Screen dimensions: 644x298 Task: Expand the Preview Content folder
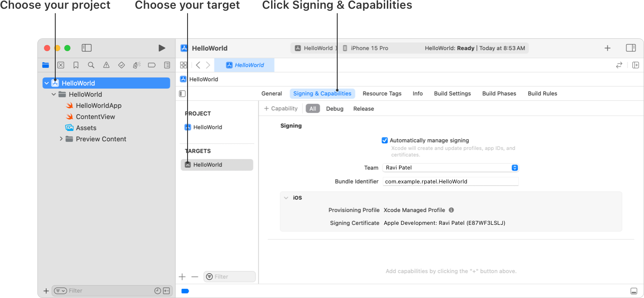[61, 139]
